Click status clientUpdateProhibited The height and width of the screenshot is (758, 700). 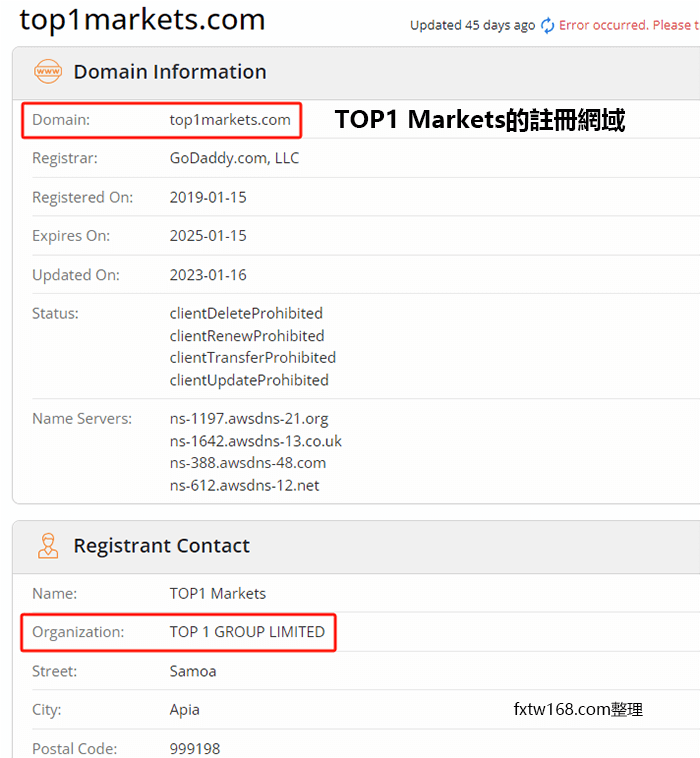click(x=249, y=380)
